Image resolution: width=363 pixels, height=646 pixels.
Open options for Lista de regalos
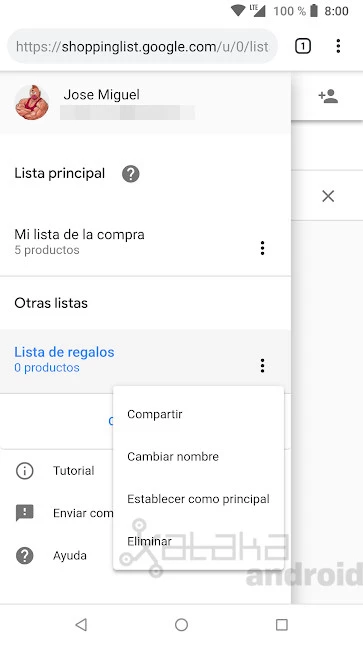coord(262,365)
